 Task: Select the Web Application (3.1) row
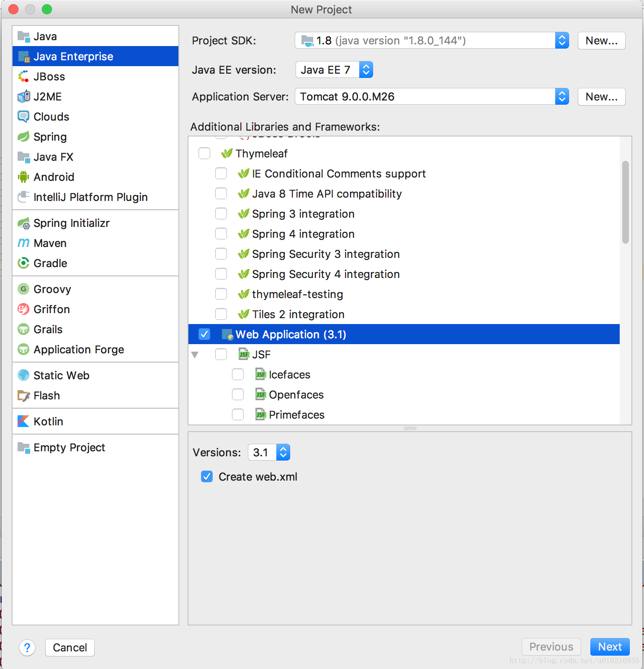(404, 334)
